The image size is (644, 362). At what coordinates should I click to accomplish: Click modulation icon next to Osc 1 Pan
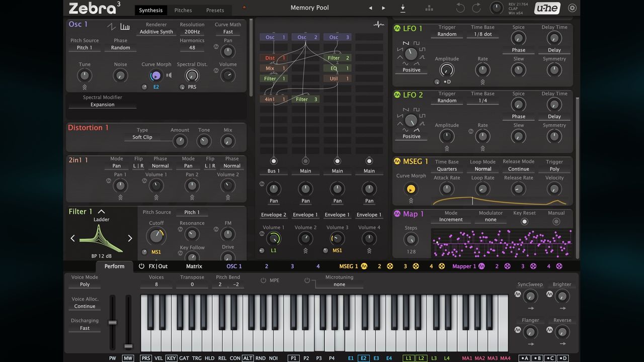216,47
